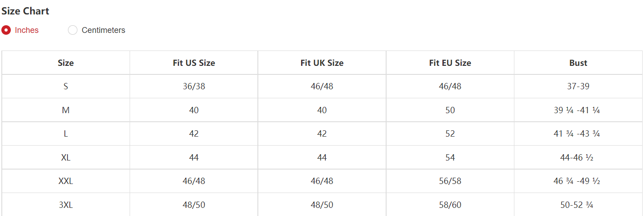Click the Size column header
The image size is (644, 216).
[66, 63]
